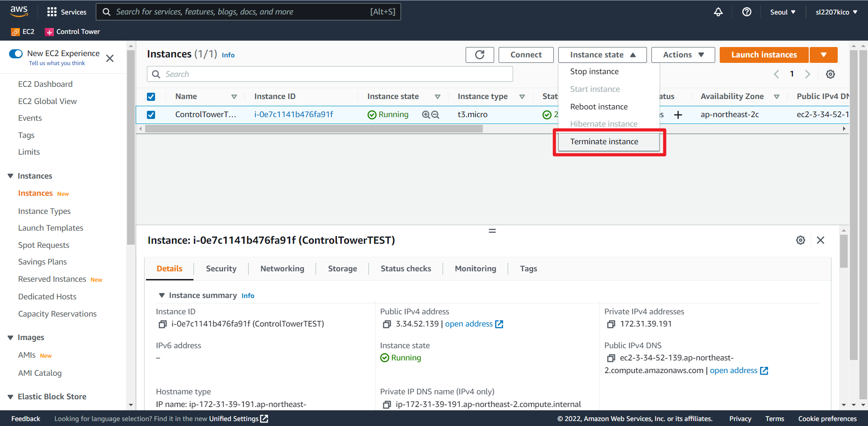
Task: Toggle off the New EC2 Experience switch
Action: (16, 53)
